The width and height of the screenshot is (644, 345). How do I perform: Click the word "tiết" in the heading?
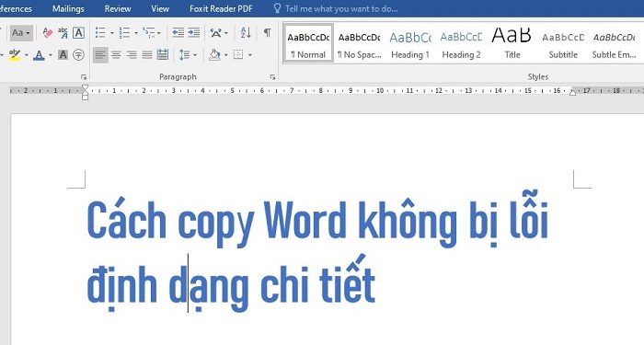pyautogui.click(x=348, y=280)
